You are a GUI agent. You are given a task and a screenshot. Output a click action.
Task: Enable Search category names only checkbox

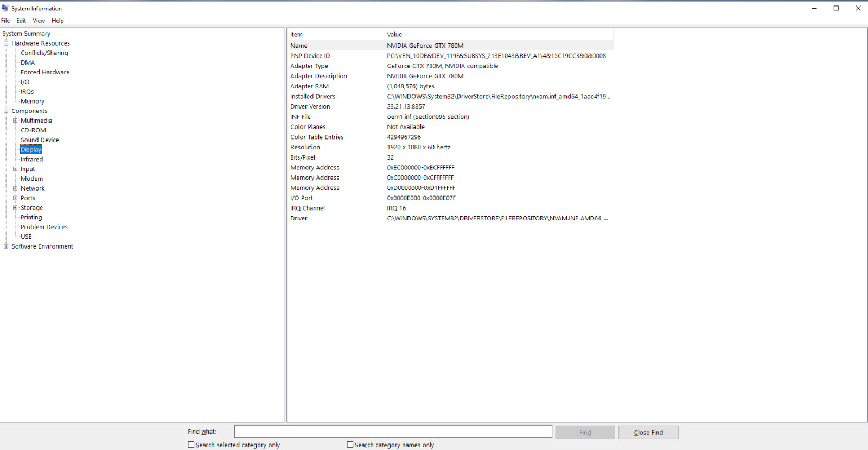tap(350, 445)
